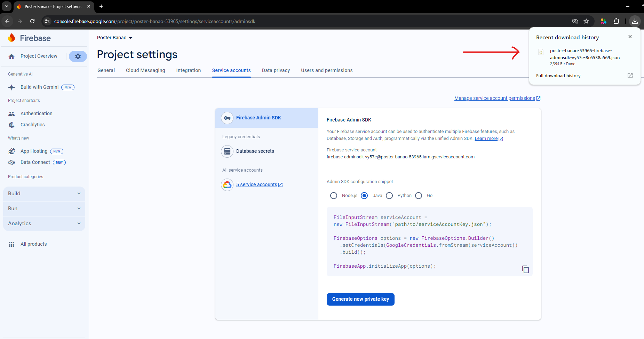Expand the Run category

coord(44,208)
